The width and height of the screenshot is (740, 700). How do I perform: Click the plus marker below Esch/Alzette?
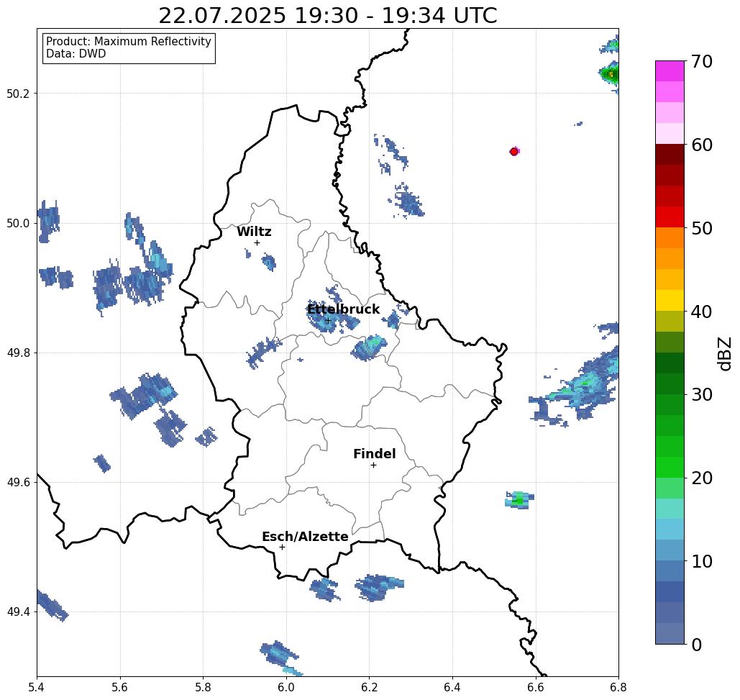coord(282,547)
